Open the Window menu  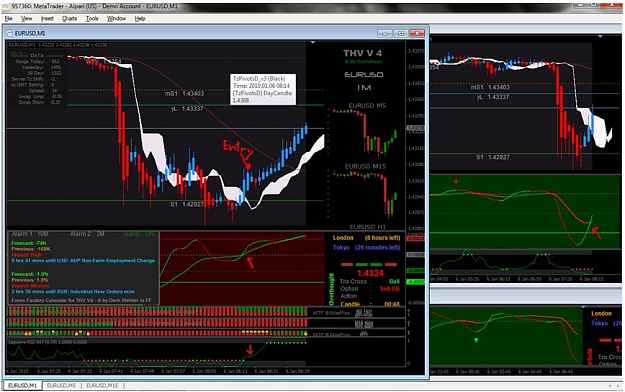click(x=116, y=18)
